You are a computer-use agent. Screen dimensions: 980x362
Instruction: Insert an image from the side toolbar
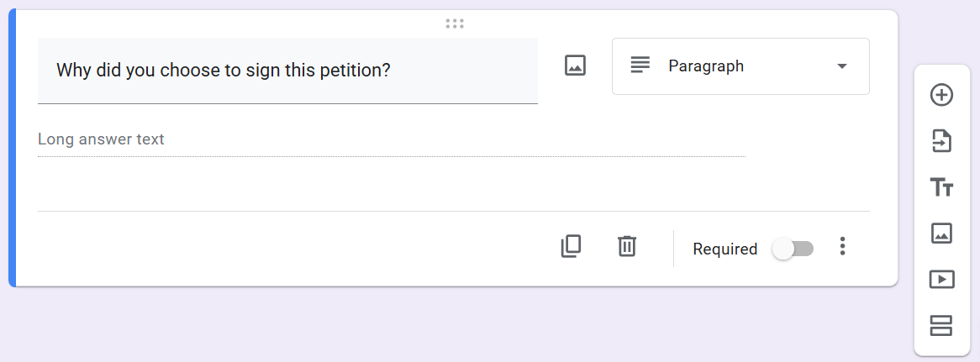pyautogui.click(x=941, y=233)
